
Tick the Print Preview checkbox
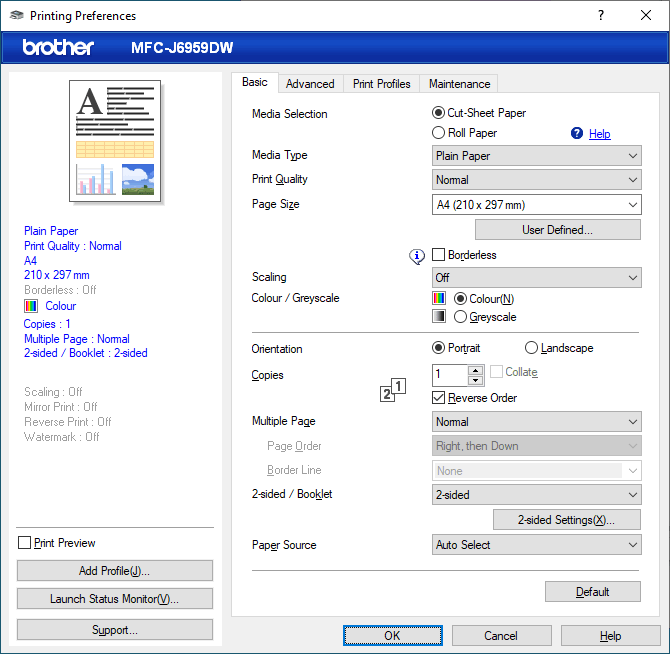point(25,543)
